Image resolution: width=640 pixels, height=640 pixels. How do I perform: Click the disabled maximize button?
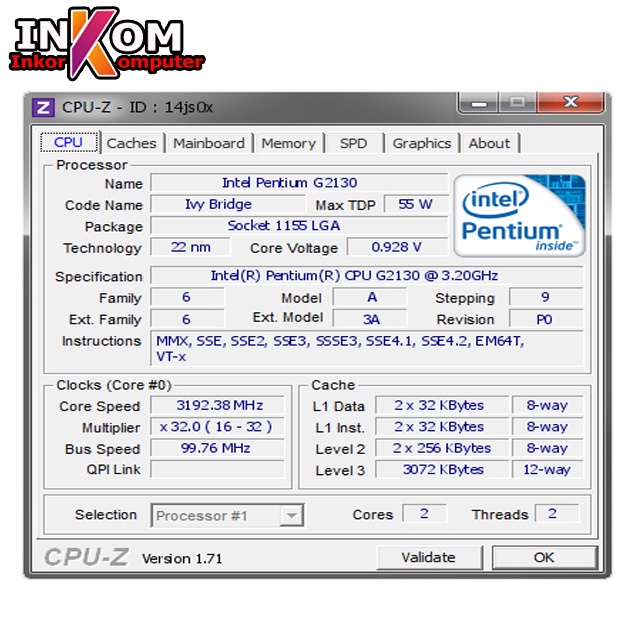(x=518, y=102)
